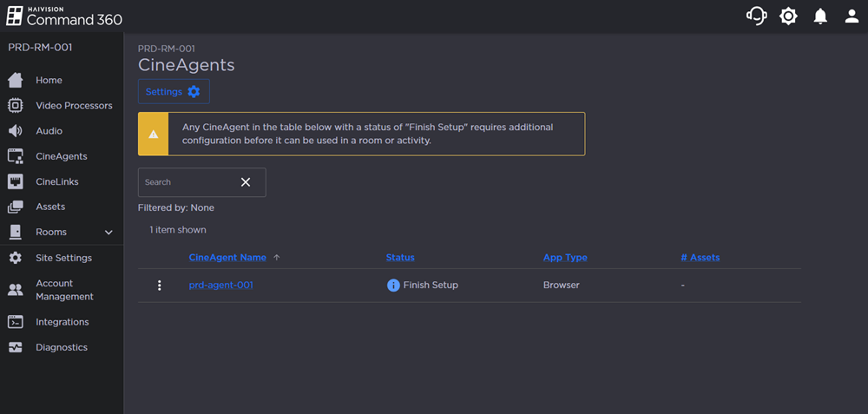The width and height of the screenshot is (868, 414).
Task: Click the sort arrow beside CineAgent Name
Action: (277, 258)
